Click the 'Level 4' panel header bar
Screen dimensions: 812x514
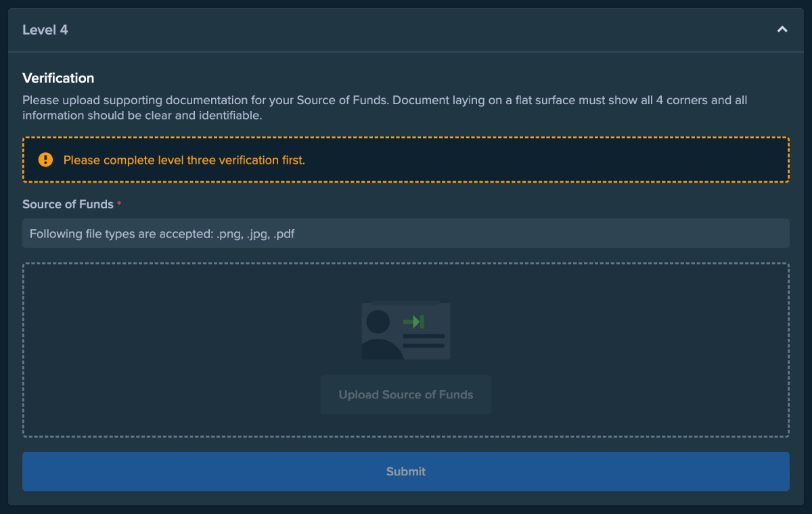pos(406,30)
